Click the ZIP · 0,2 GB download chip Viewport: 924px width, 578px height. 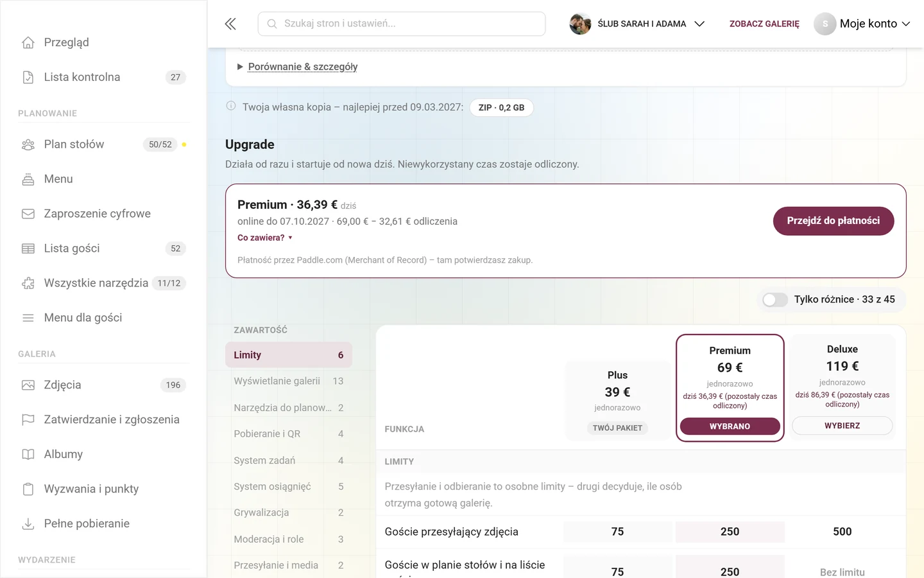click(x=502, y=108)
